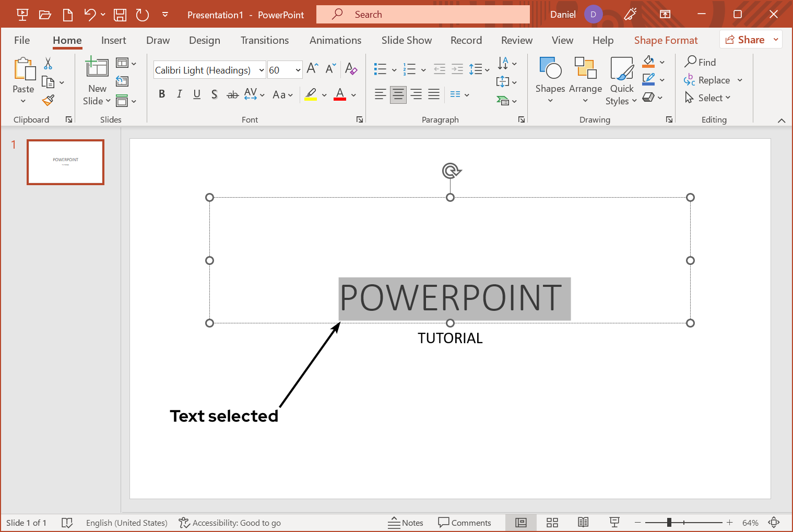This screenshot has height=532, width=793.
Task: Select slide 1 thumbnail in the sidebar
Action: tap(65, 162)
